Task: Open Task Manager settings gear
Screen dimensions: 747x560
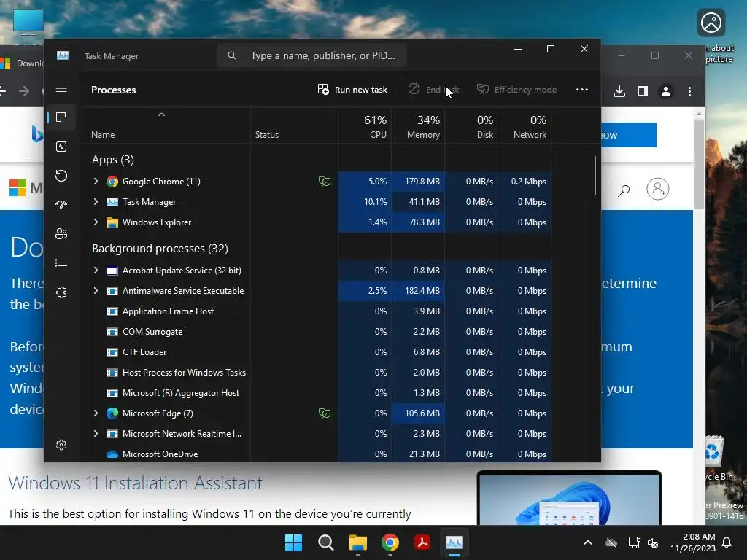Action: tap(61, 445)
